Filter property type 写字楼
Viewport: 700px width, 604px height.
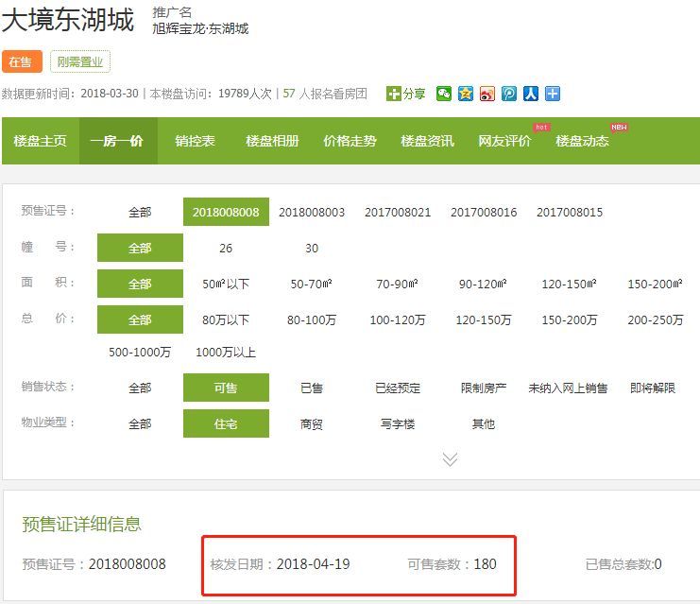[398, 423]
